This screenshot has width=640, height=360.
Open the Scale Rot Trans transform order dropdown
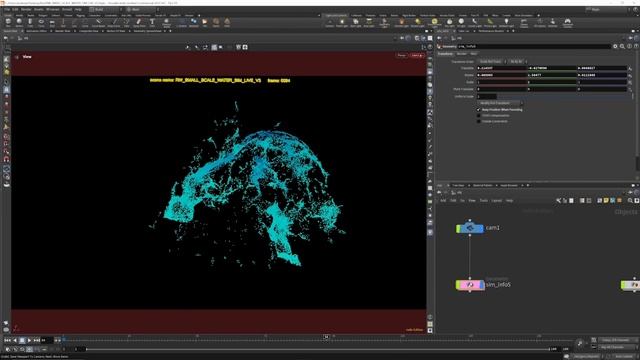tap(492, 62)
